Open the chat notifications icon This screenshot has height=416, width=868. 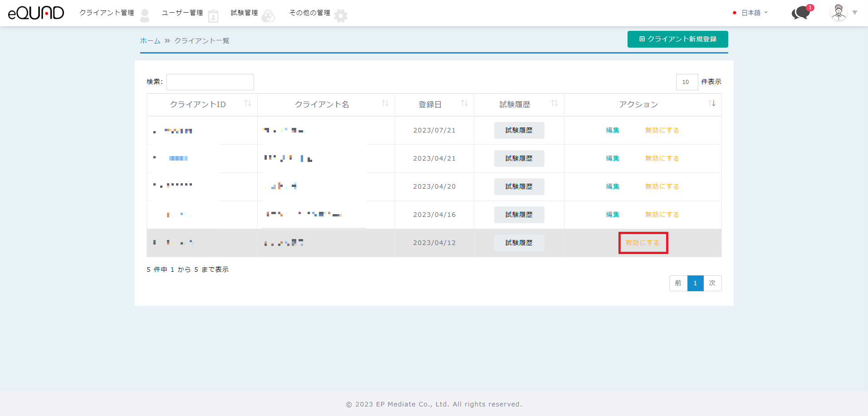tap(801, 13)
